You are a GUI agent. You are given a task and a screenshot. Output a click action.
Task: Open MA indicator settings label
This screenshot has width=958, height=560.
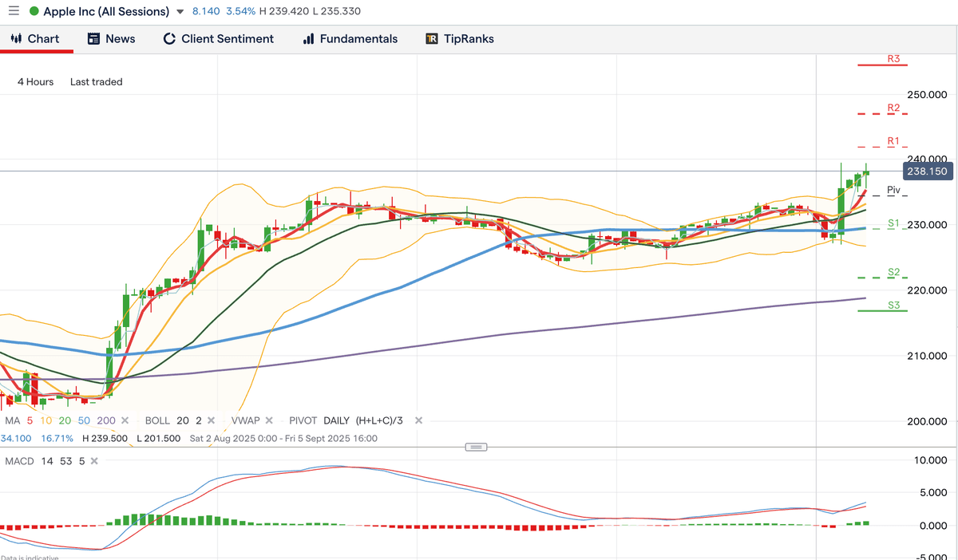coord(12,420)
